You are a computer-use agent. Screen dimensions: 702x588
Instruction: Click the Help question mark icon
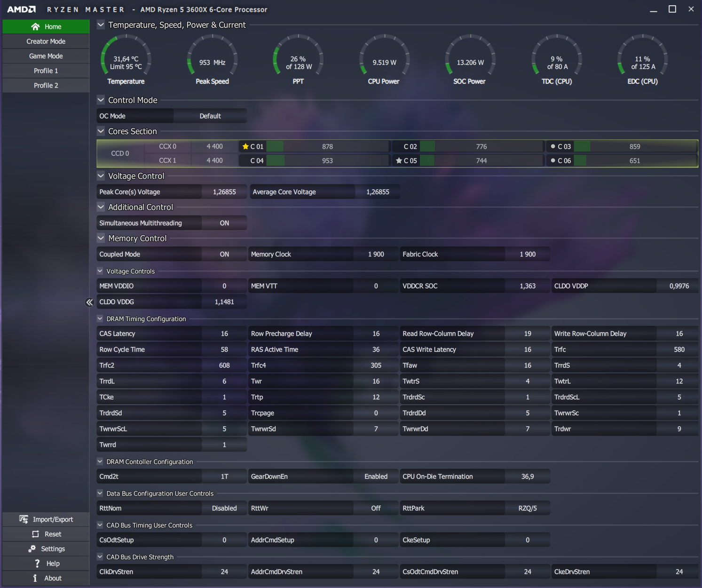pos(37,564)
